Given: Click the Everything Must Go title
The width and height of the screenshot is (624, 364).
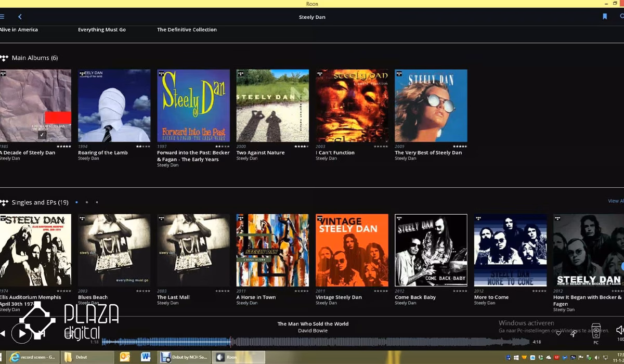Looking at the screenshot, I should (x=102, y=30).
